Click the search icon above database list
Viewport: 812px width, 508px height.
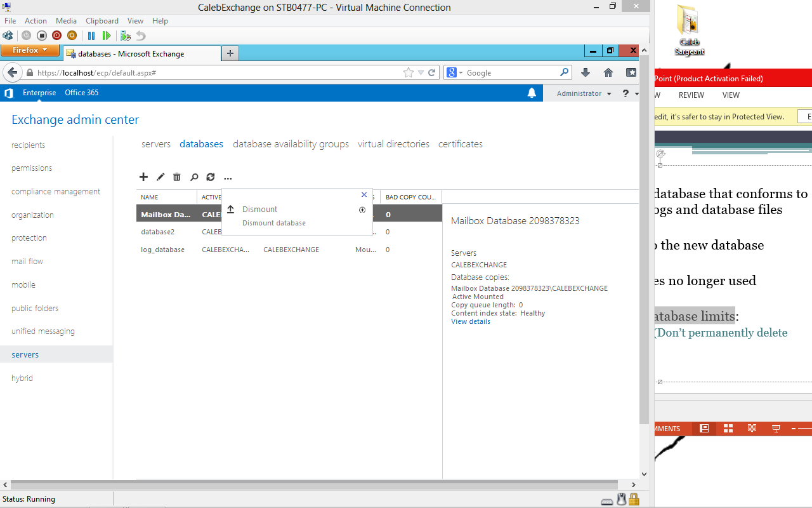194,177
